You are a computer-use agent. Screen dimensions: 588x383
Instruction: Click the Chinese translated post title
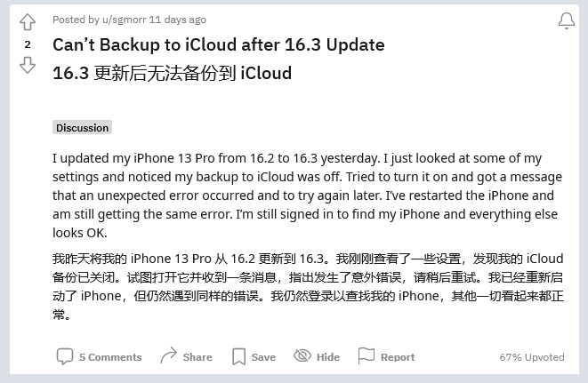[172, 73]
